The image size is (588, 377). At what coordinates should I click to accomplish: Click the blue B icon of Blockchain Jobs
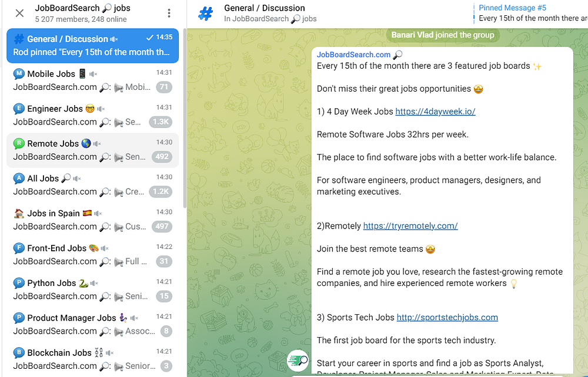pos(19,352)
